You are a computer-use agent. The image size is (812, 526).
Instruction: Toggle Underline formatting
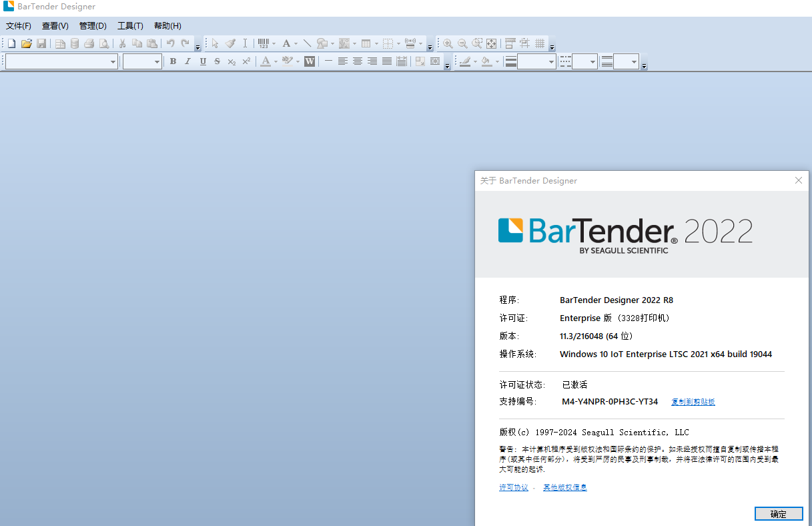[x=203, y=61]
